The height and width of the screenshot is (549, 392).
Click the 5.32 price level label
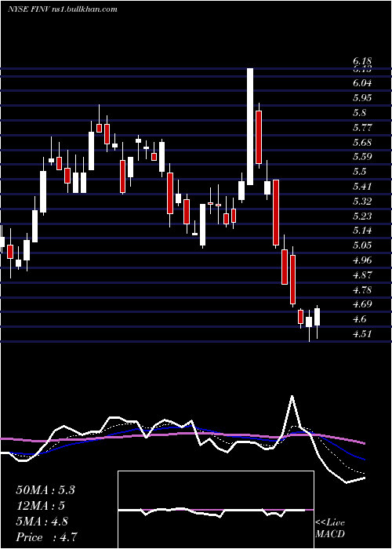[x=362, y=202]
